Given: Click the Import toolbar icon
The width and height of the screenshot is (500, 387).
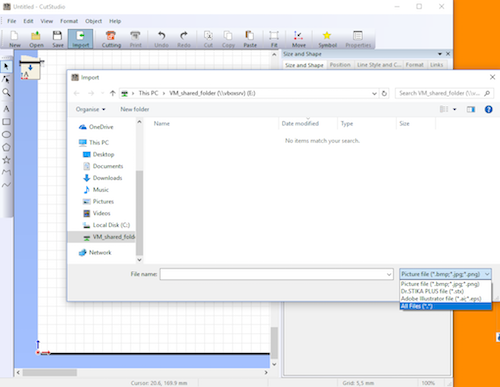Looking at the screenshot, I should point(80,39).
